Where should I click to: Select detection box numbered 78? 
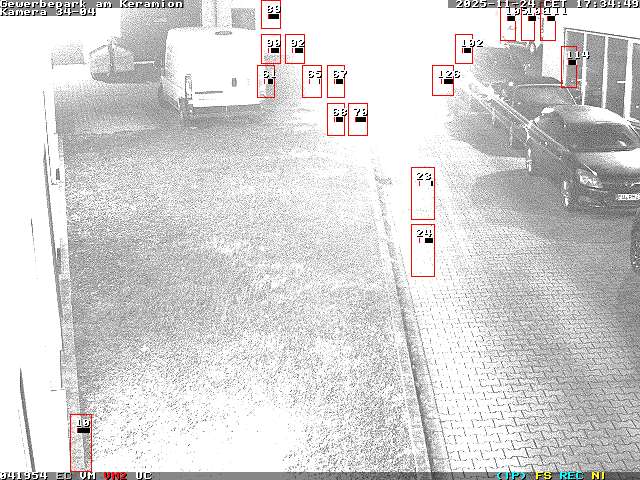(x=358, y=119)
